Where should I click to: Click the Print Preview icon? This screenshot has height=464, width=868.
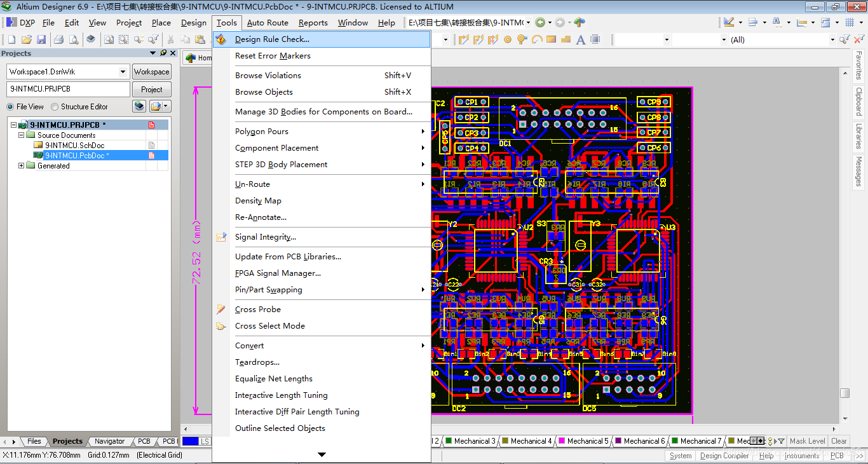pos(74,39)
